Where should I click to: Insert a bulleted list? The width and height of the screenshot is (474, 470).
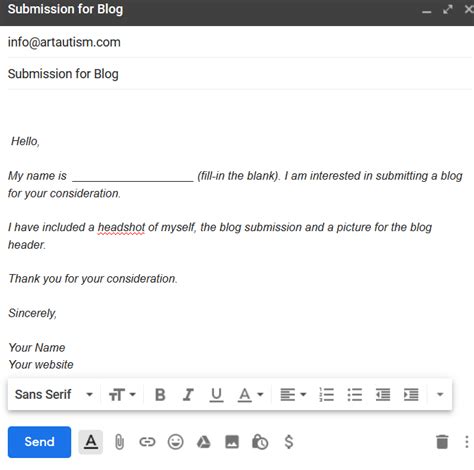[x=355, y=395]
